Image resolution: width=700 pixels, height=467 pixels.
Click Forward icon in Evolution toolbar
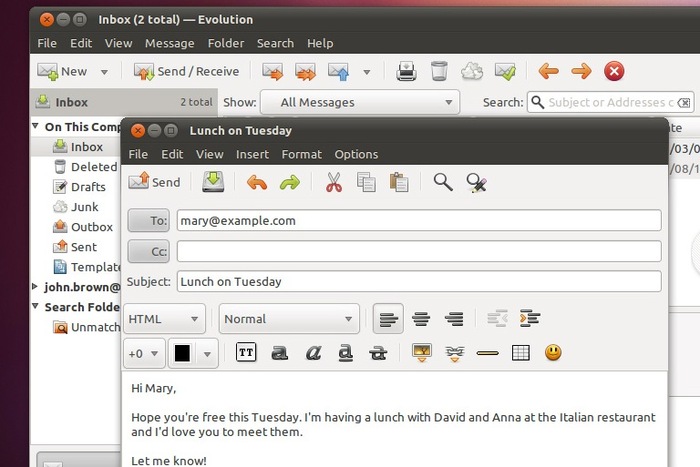[338, 71]
